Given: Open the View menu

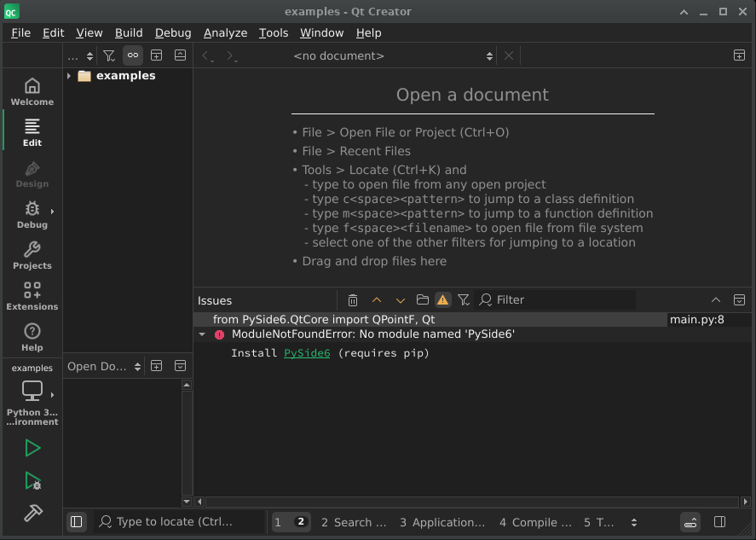Looking at the screenshot, I should tap(89, 32).
